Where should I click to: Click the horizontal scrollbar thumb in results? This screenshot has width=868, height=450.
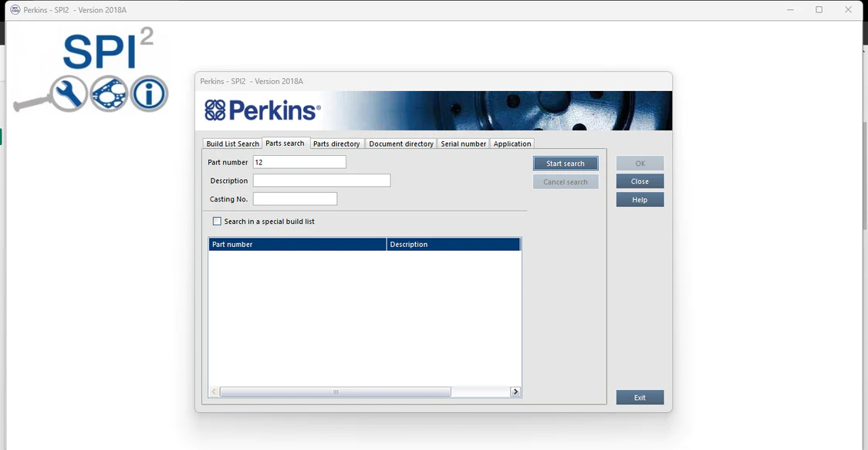click(x=336, y=392)
